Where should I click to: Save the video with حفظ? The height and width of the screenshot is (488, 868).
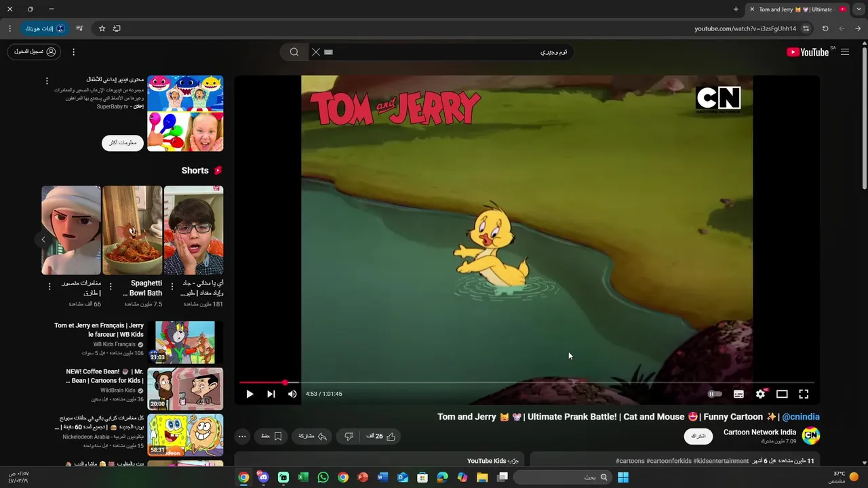(271, 436)
